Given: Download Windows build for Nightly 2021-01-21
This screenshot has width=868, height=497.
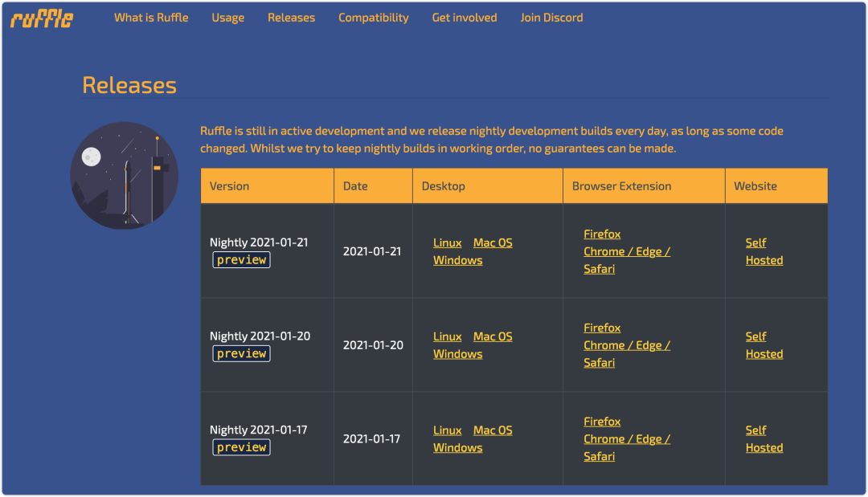Looking at the screenshot, I should (458, 260).
